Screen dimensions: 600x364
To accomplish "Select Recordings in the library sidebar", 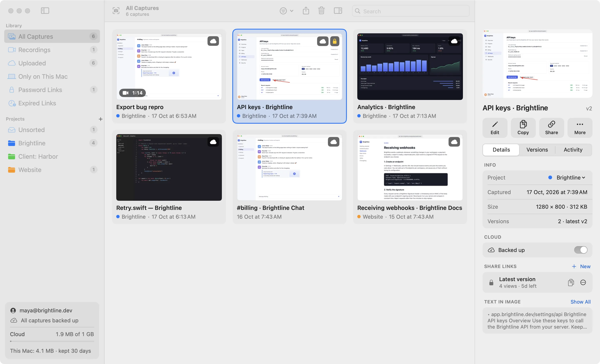I will coord(52,50).
